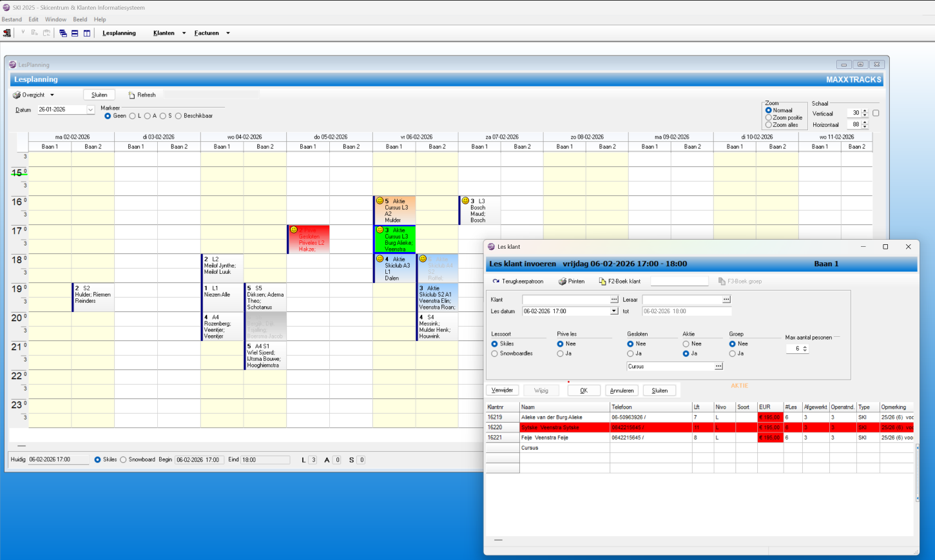
Task: Click the Terugkeerpatroon arrow icon
Action: [x=496, y=282]
